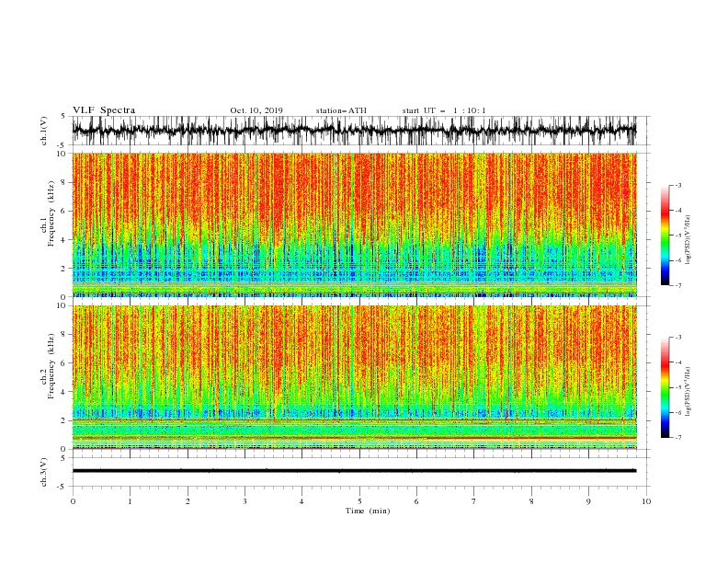
Task: Click time axis tick label "2"
Action: pyautogui.click(x=188, y=501)
